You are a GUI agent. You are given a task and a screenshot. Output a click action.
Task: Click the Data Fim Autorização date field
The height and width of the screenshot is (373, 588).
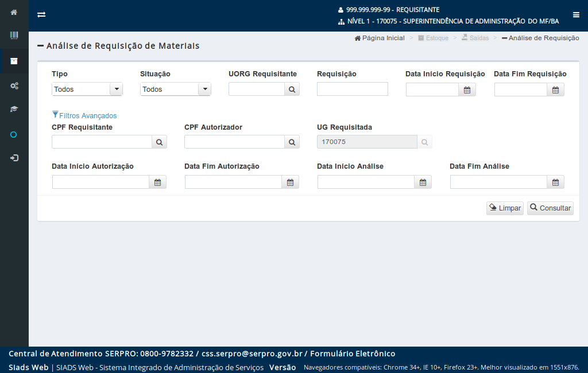coord(233,182)
